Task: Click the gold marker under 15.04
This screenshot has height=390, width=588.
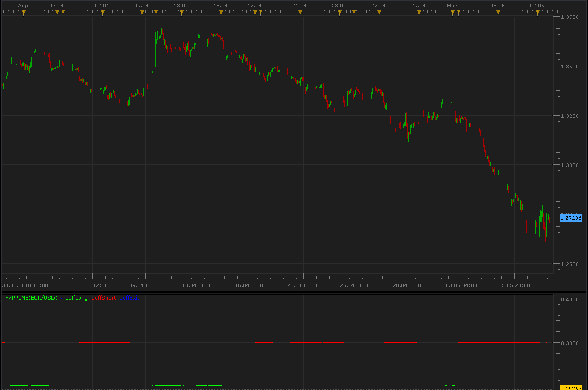Action: click(x=221, y=12)
